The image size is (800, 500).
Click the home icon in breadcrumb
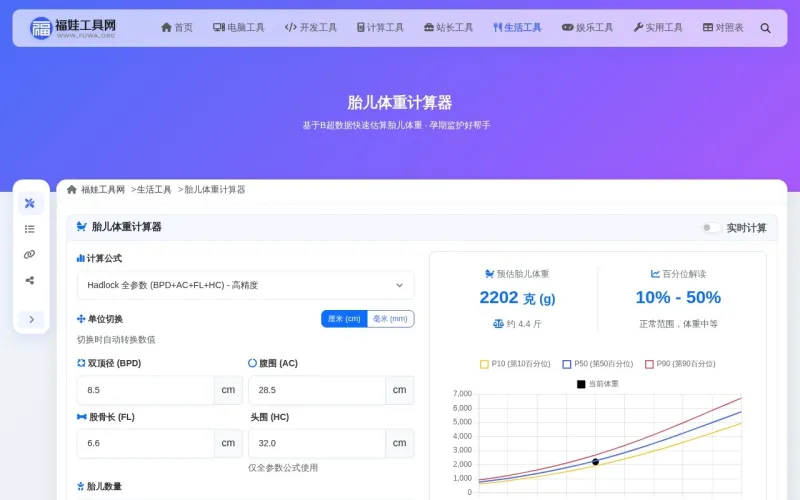pos(72,189)
